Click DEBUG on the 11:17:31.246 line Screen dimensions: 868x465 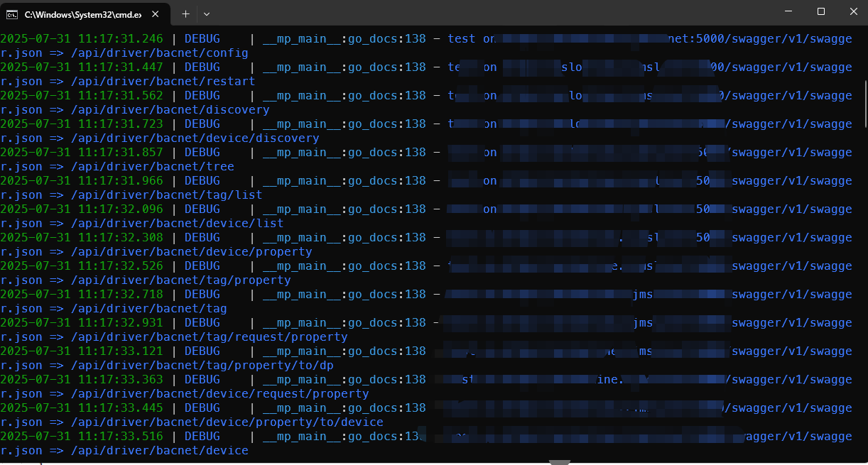(x=202, y=39)
